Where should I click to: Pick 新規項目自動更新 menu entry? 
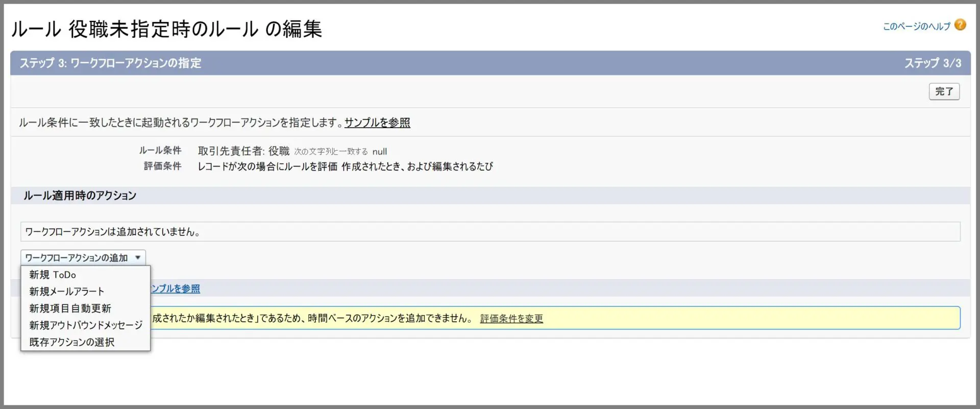(70, 308)
